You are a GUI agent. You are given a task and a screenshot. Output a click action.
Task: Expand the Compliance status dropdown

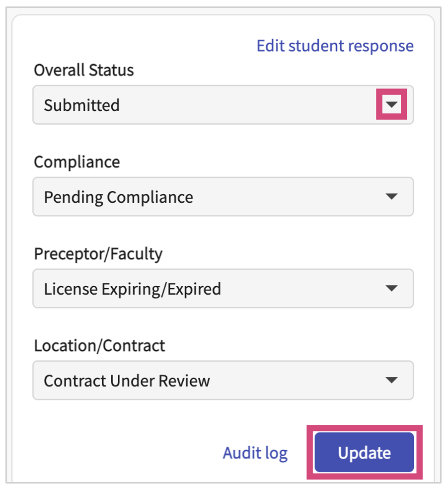(223, 197)
